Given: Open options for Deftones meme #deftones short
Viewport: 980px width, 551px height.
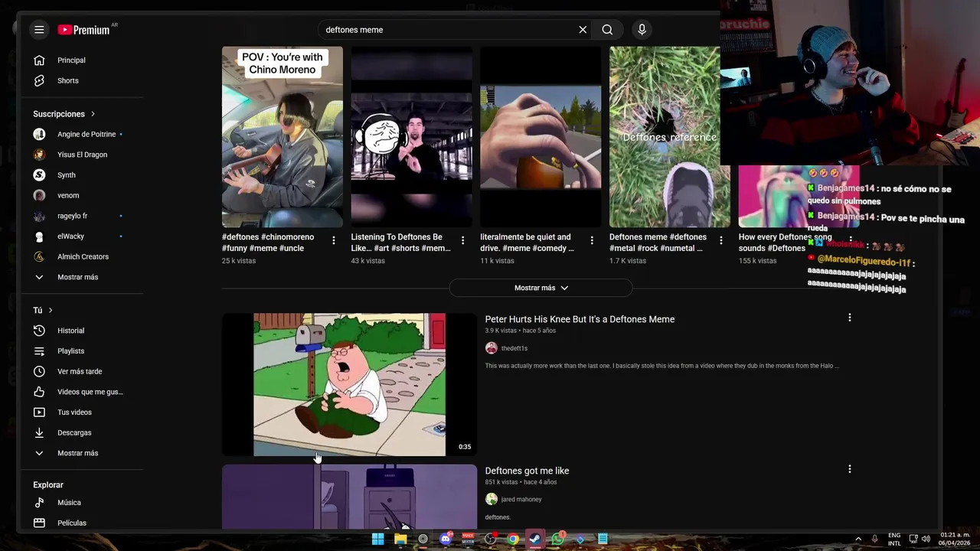Looking at the screenshot, I should 720,240.
